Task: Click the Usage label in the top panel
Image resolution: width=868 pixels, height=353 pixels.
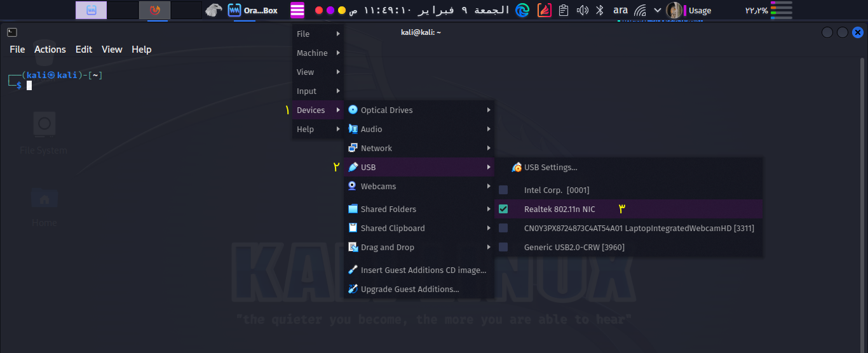Action: click(700, 11)
